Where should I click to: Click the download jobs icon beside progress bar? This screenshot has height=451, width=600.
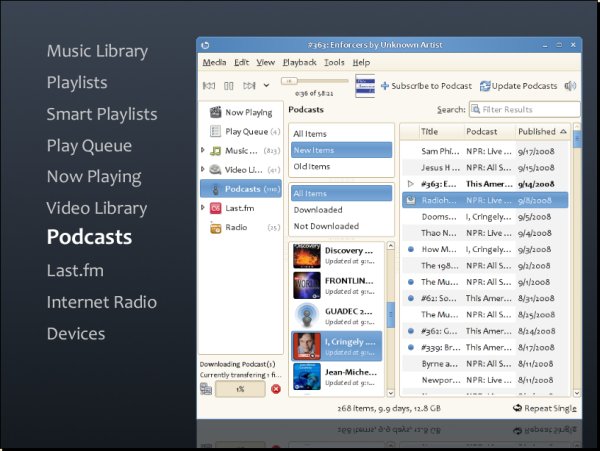206,389
